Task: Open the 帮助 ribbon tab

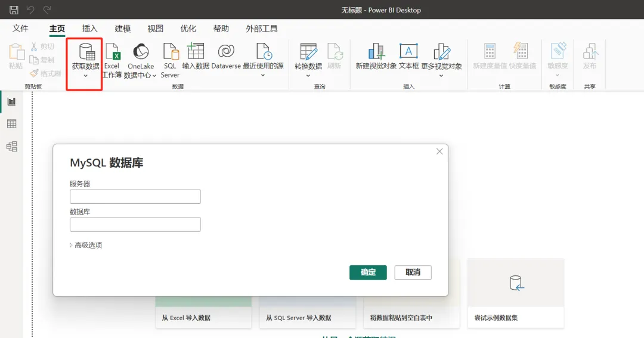Action: click(x=221, y=29)
